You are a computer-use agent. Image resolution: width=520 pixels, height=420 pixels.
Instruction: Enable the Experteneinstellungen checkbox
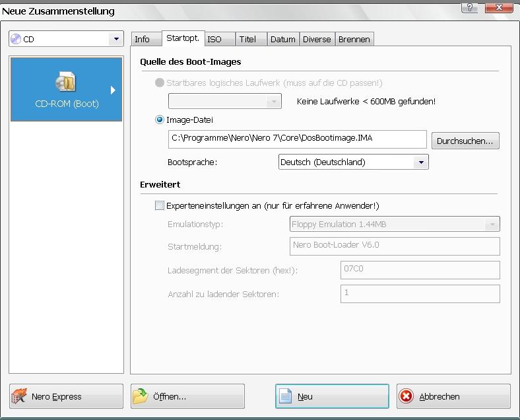160,205
